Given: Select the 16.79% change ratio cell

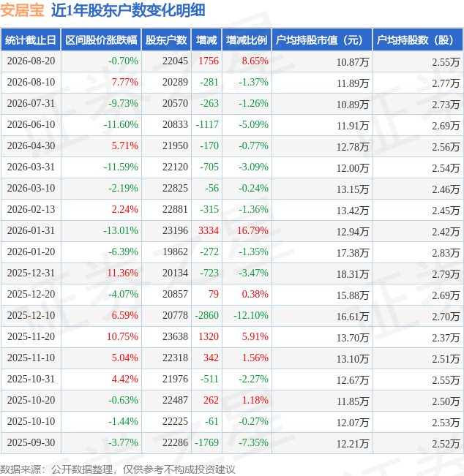Looking at the screenshot, I should [252, 231].
